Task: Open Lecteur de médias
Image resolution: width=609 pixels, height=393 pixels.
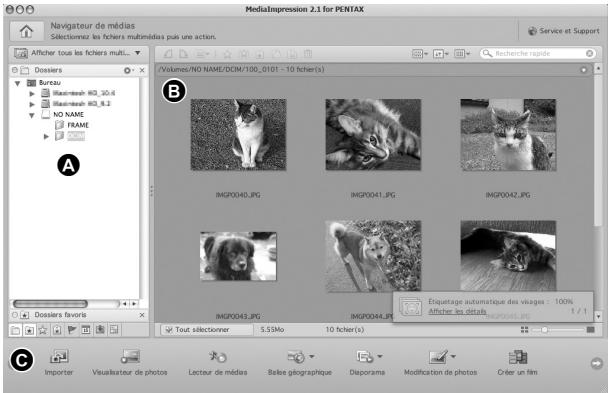Action: point(218,362)
